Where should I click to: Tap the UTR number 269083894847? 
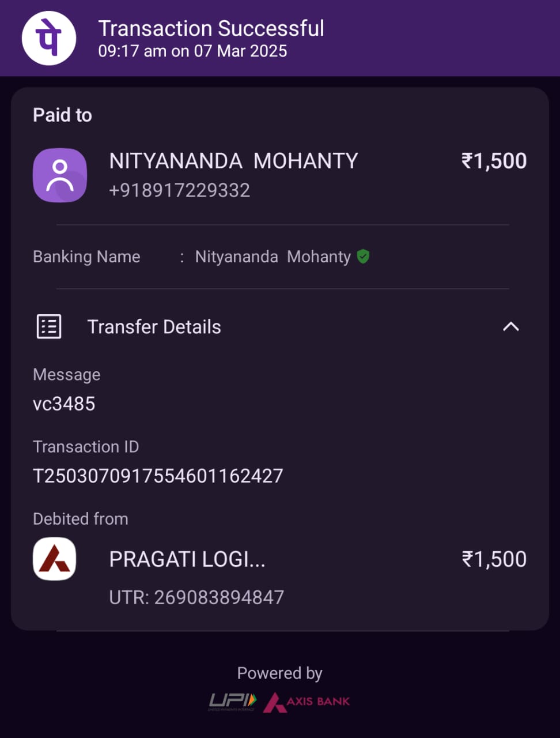[196, 597]
